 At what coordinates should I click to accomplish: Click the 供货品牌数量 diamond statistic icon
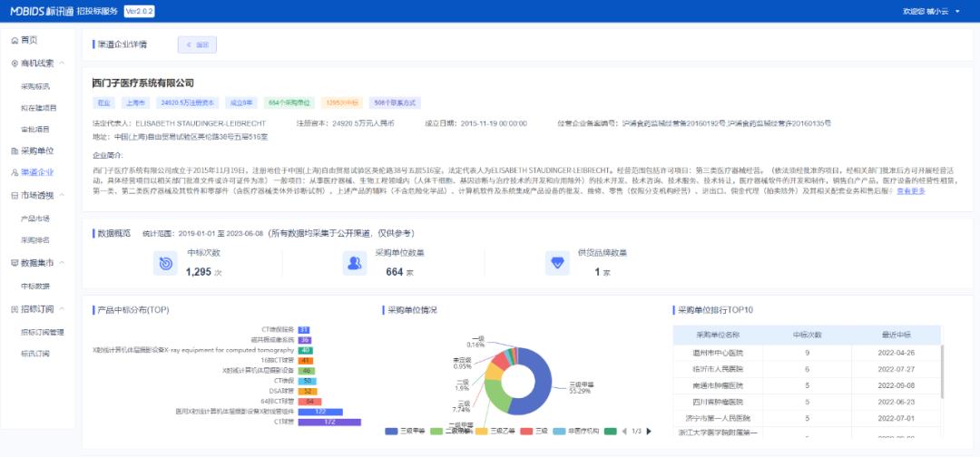pos(557,263)
